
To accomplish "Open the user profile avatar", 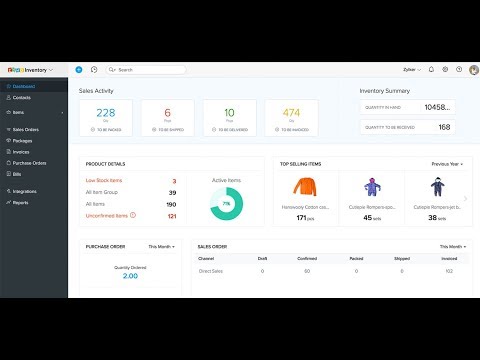I will 474,70.
